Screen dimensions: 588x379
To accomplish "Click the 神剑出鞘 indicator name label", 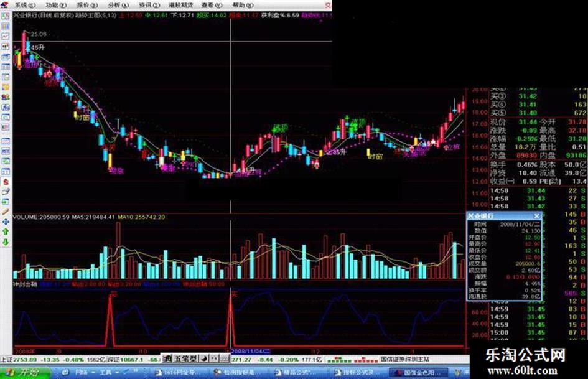I will (x=25, y=284).
